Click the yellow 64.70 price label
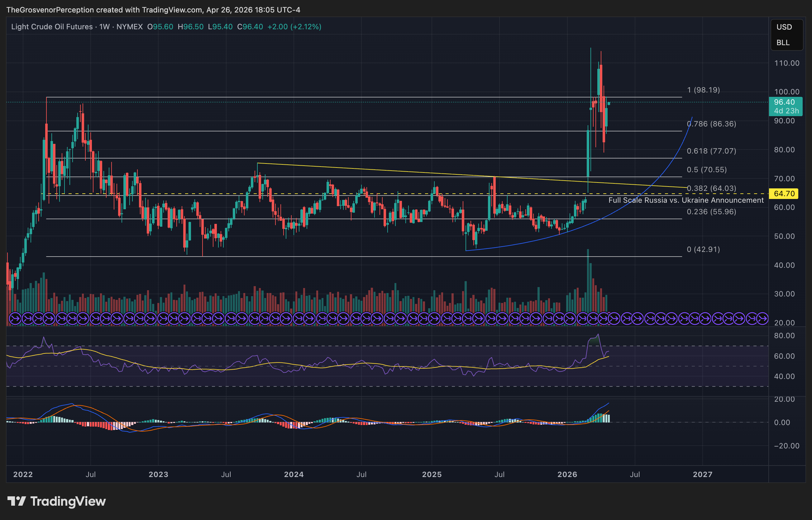812x520 pixels. point(784,193)
